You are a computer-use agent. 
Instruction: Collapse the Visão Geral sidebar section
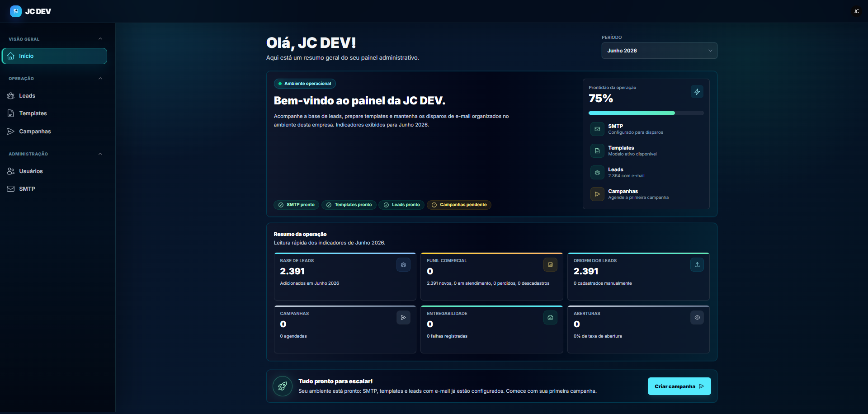(100, 39)
